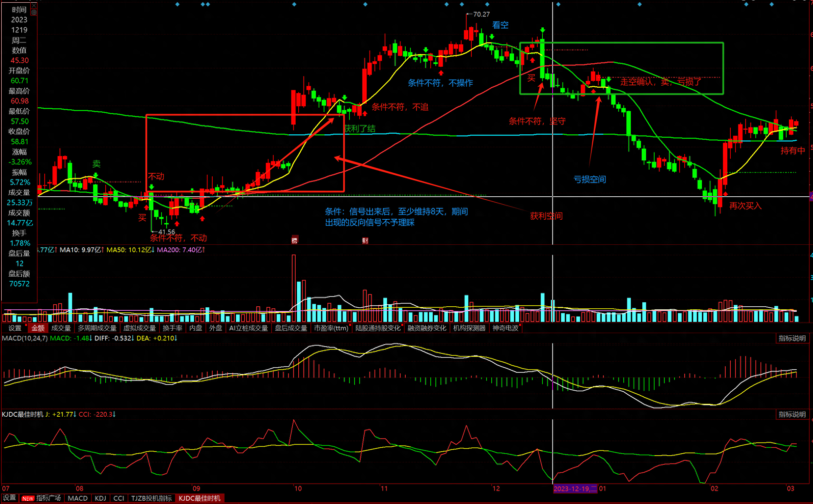
Task: Click the 70.27 high price marker
Action: (x=481, y=14)
